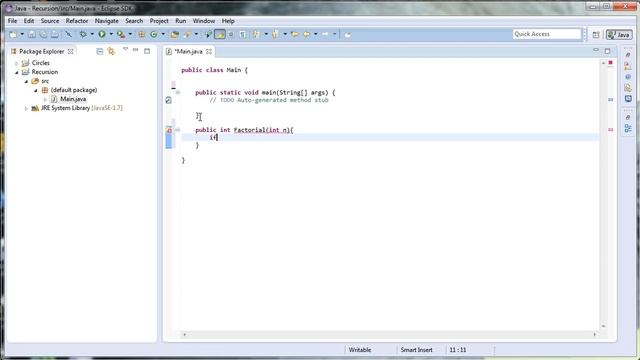640x360 pixels.
Task: Select Main.java in Package Explorer
Action: tap(73, 99)
